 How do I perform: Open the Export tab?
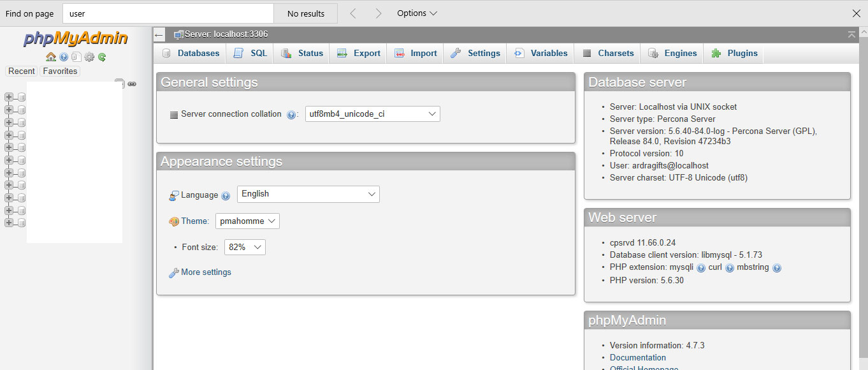click(x=358, y=54)
